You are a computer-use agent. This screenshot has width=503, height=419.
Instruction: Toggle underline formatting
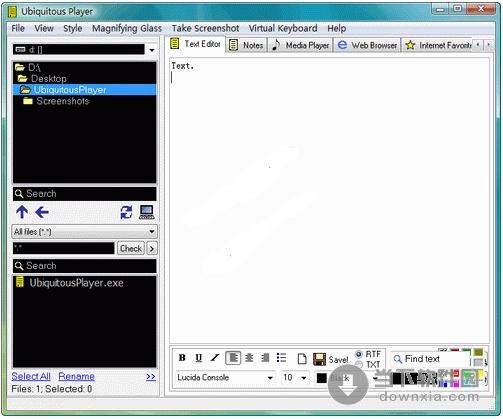point(198,358)
